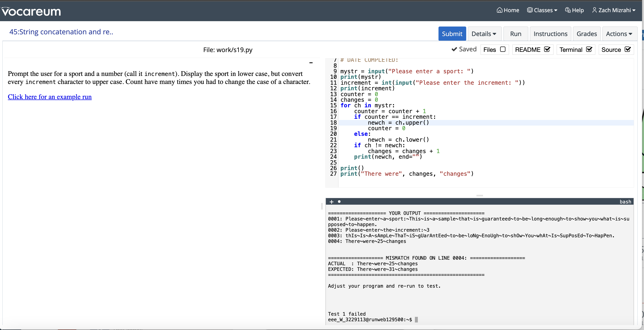Uncheck the README checkbox
The height and width of the screenshot is (330, 644).
pyautogui.click(x=547, y=49)
